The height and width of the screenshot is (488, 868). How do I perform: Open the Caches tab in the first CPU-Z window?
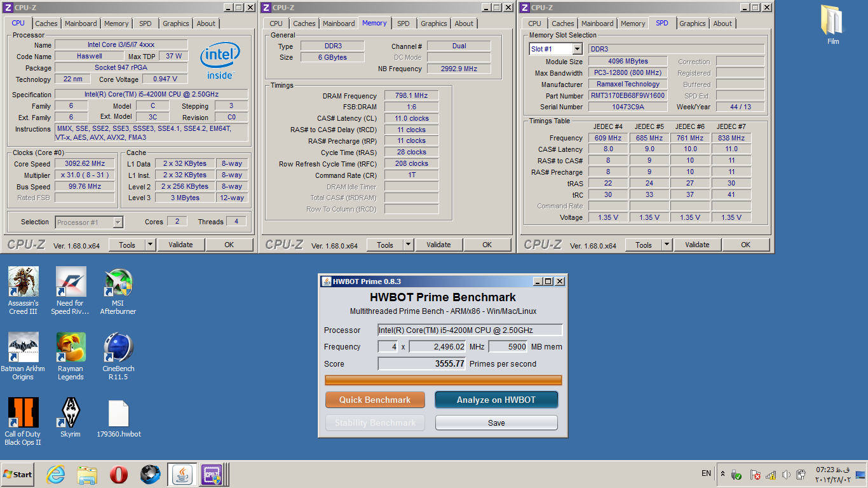tap(46, 24)
